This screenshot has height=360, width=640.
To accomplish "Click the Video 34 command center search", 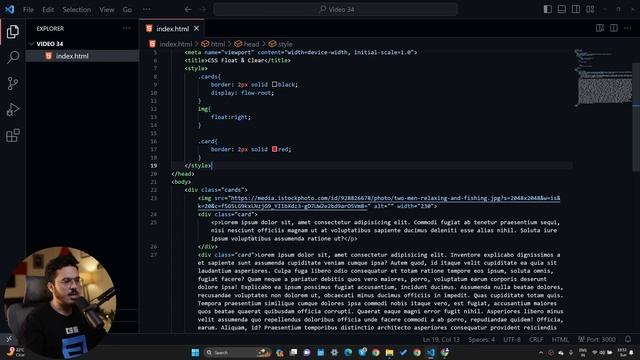I will [336, 9].
